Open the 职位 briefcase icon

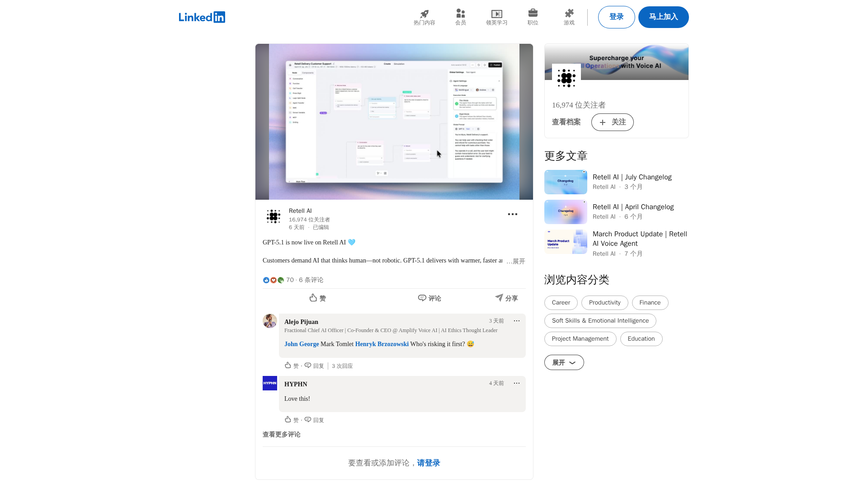click(533, 13)
